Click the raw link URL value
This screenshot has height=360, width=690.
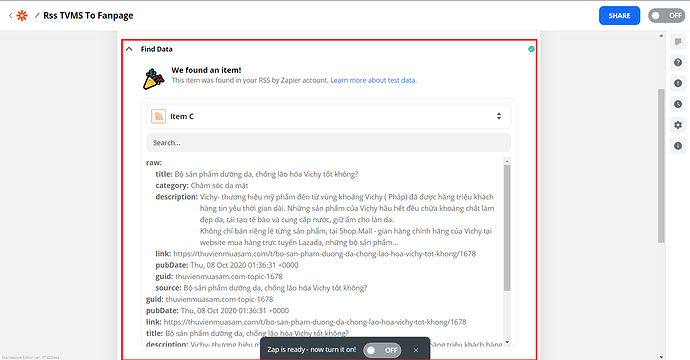[x=324, y=254]
